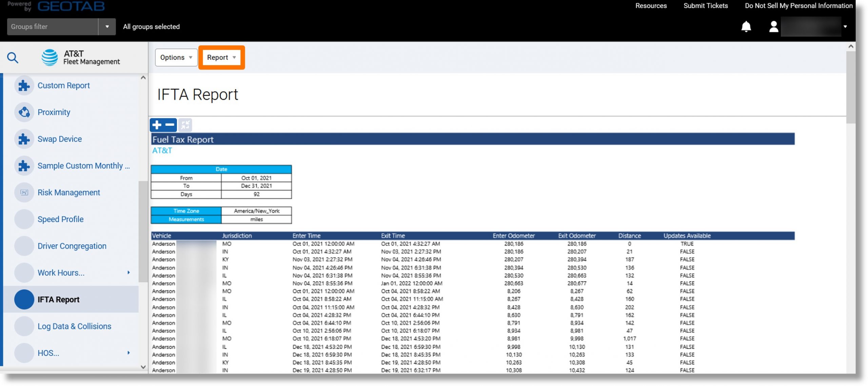
Task: Click the Log Data & Collisions icon
Action: pyautogui.click(x=24, y=326)
